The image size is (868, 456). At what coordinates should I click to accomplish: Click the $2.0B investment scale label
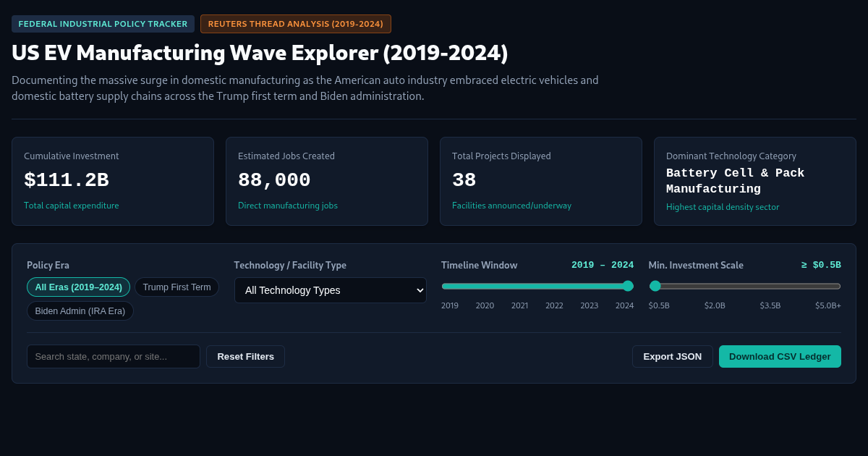point(715,305)
